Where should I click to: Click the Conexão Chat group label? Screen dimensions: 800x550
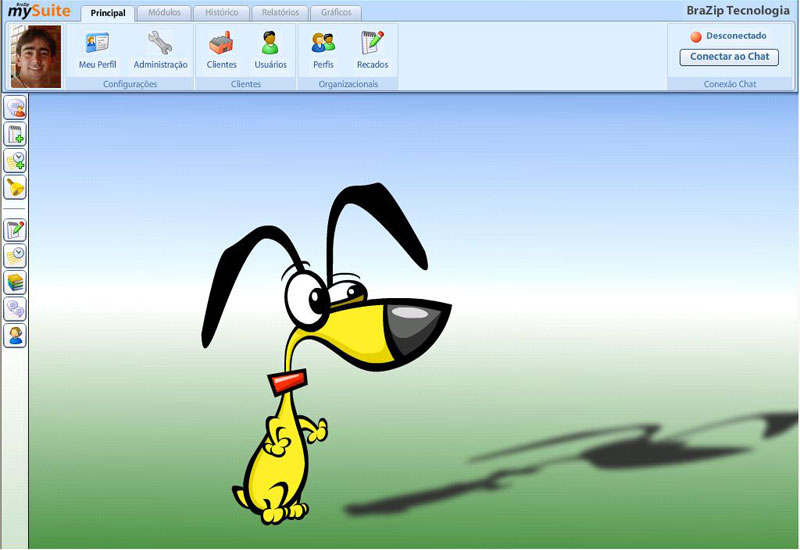pos(730,84)
